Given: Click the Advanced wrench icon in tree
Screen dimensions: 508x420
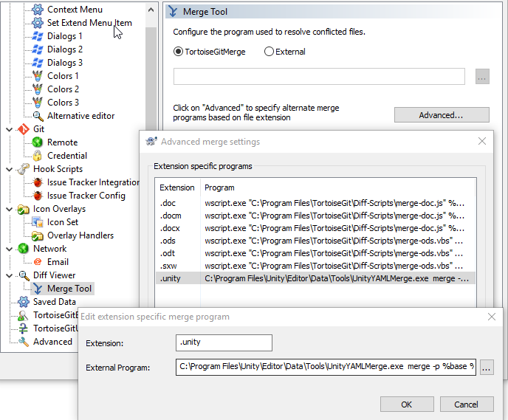Looking at the screenshot, I should (24, 342).
